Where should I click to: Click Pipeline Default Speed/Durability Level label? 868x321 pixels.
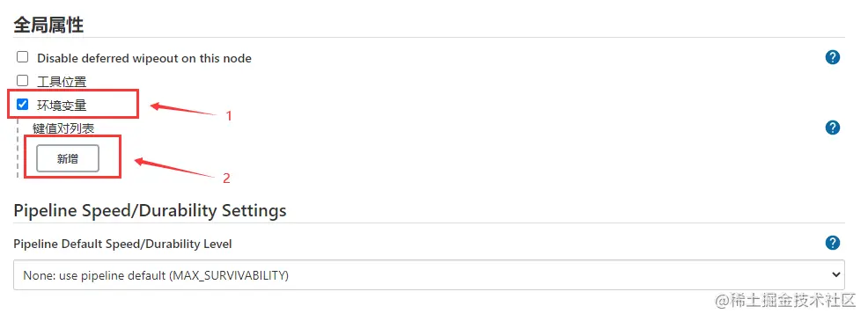point(122,244)
